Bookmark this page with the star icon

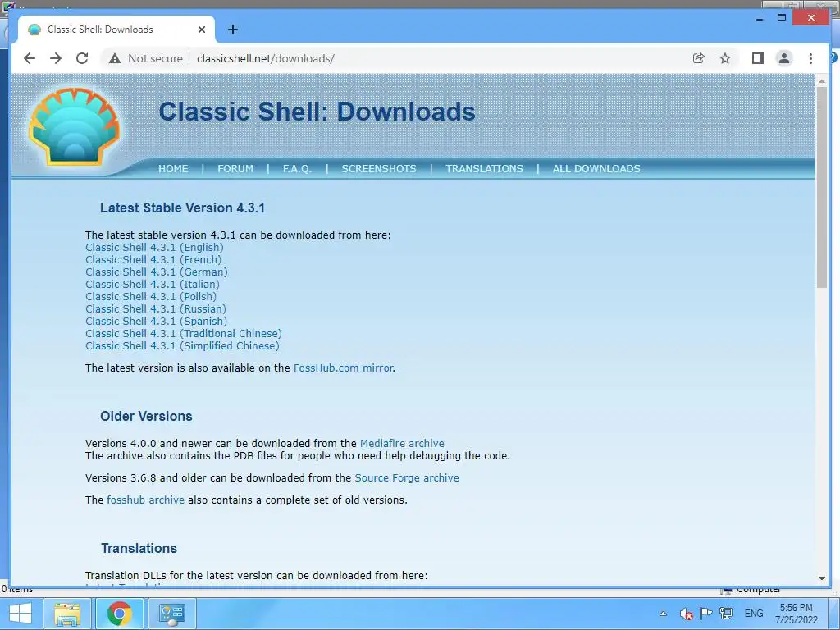(725, 58)
